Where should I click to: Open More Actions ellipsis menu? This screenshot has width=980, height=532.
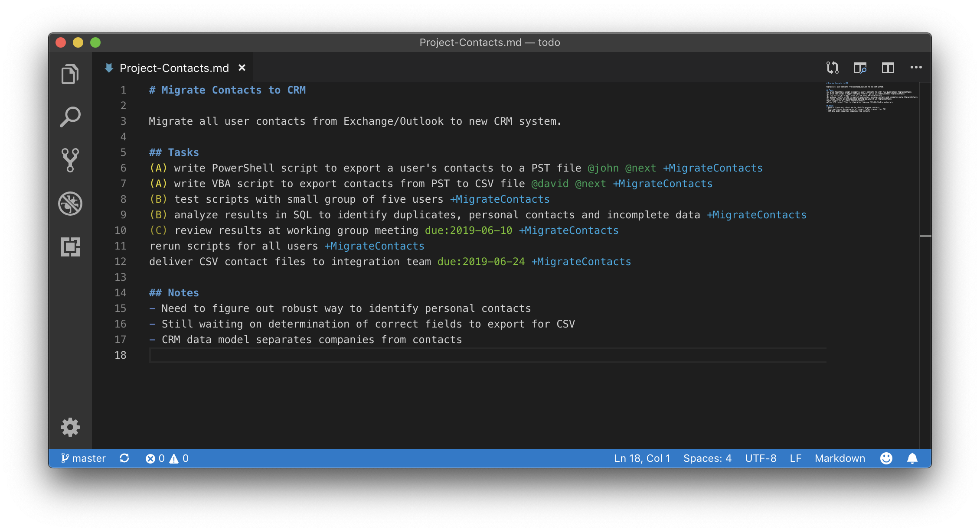tap(916, 68)
